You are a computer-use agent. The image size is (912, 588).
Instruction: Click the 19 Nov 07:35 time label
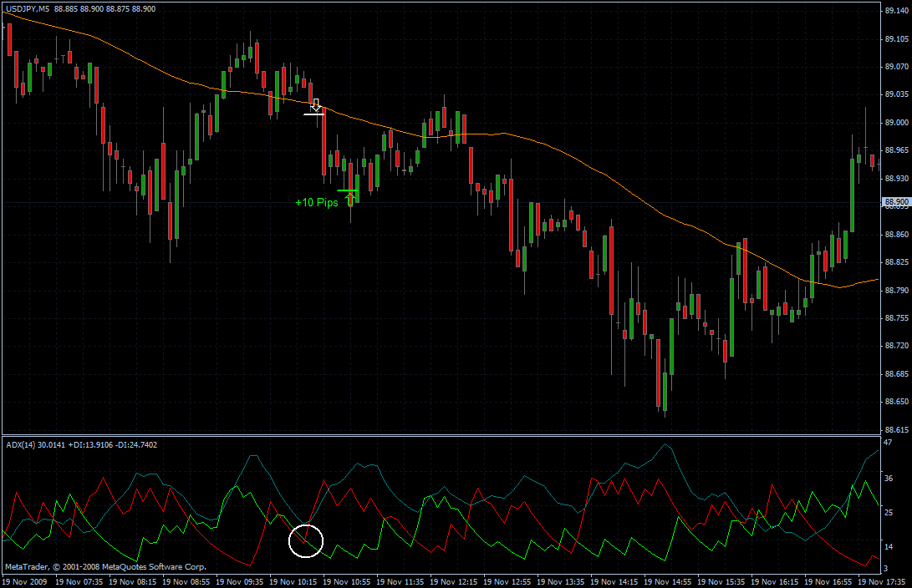[x=79, y=581]
